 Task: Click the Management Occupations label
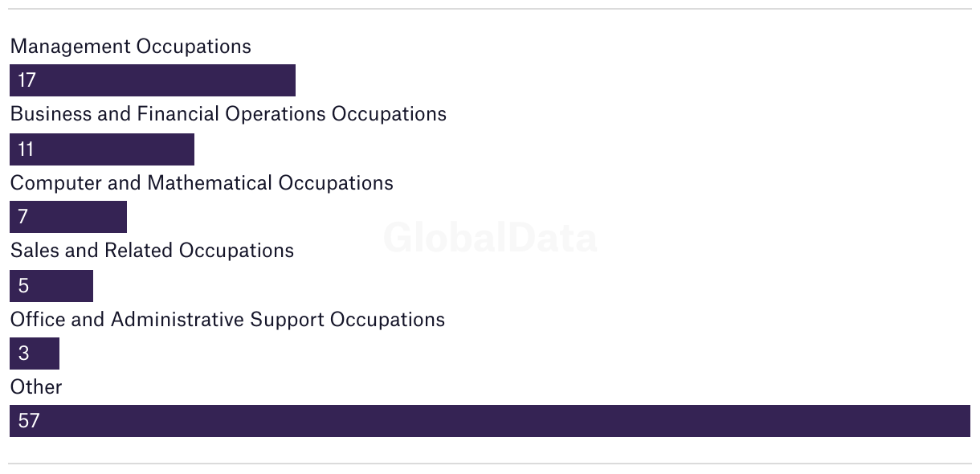[x=131, y=47]
